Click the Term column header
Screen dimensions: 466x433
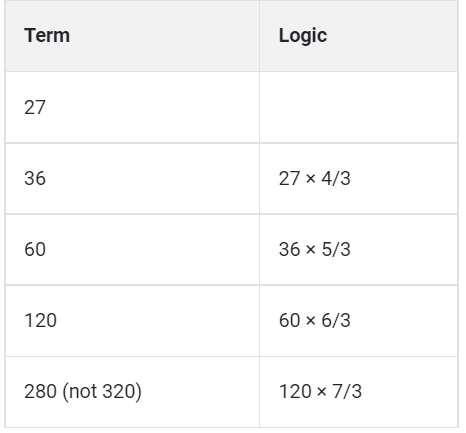pos(132,36)
